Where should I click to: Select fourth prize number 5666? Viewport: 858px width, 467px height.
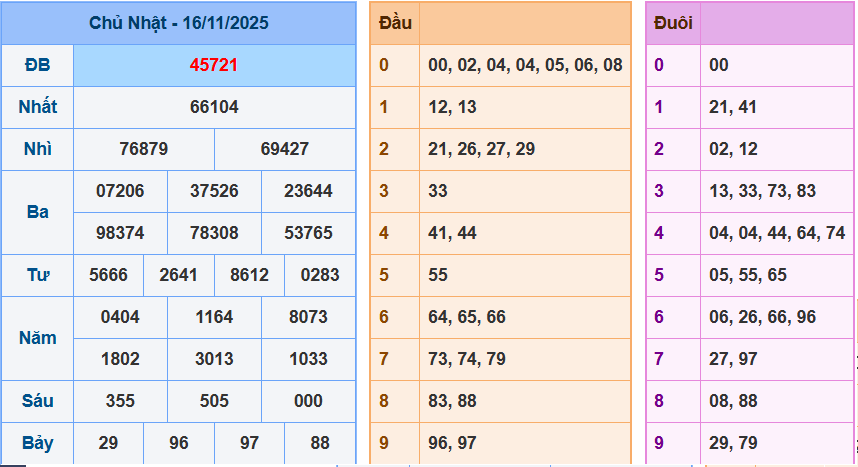click(108, 275)
